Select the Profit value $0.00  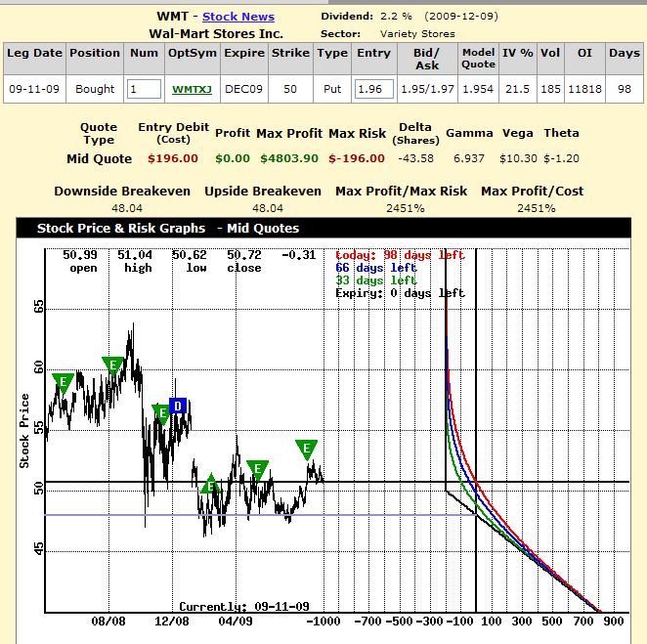(233, 158)
